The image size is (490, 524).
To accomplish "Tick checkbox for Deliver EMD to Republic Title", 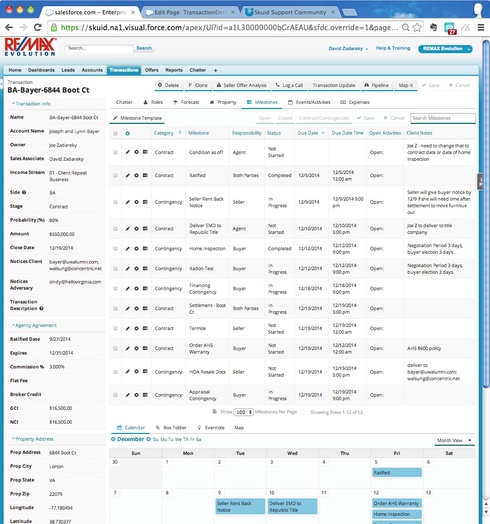I will pos(116,229).
